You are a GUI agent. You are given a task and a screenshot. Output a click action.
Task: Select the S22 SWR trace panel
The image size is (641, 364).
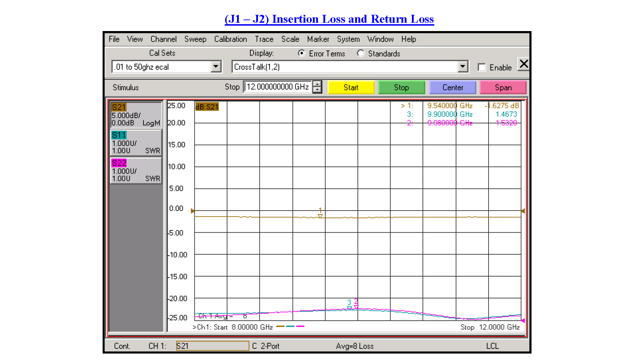point(135,170)
